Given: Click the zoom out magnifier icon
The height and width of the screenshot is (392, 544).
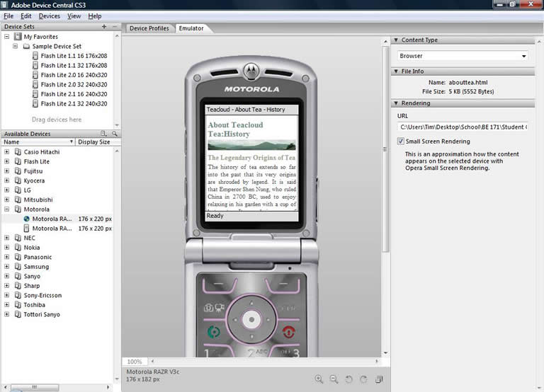Looking at the screenshot, I should (x=334, y=379).
